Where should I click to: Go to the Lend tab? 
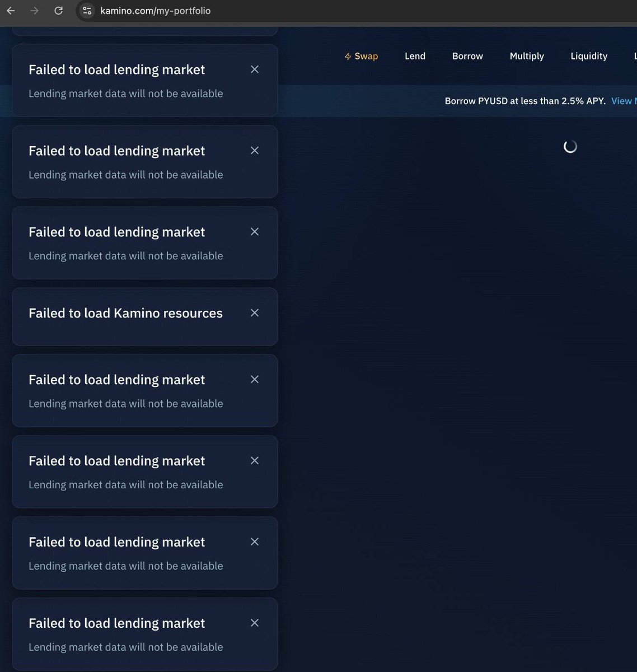[415, 56]
